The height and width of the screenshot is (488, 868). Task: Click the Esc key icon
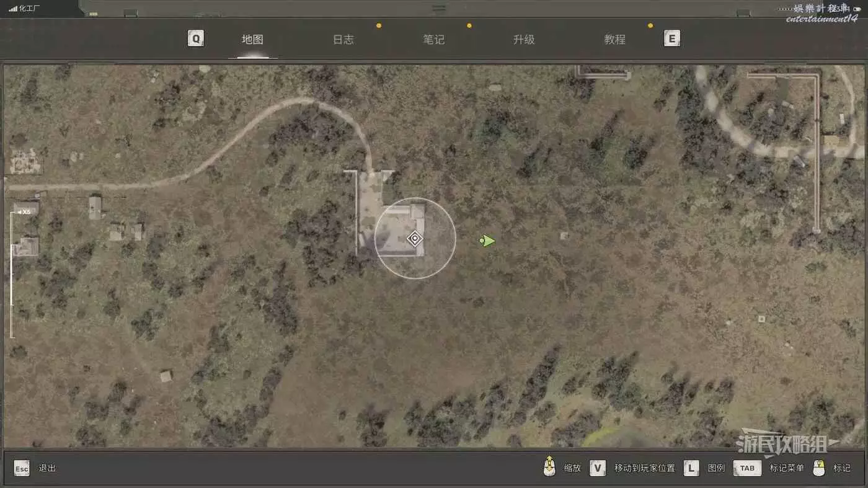coord(22,468)
